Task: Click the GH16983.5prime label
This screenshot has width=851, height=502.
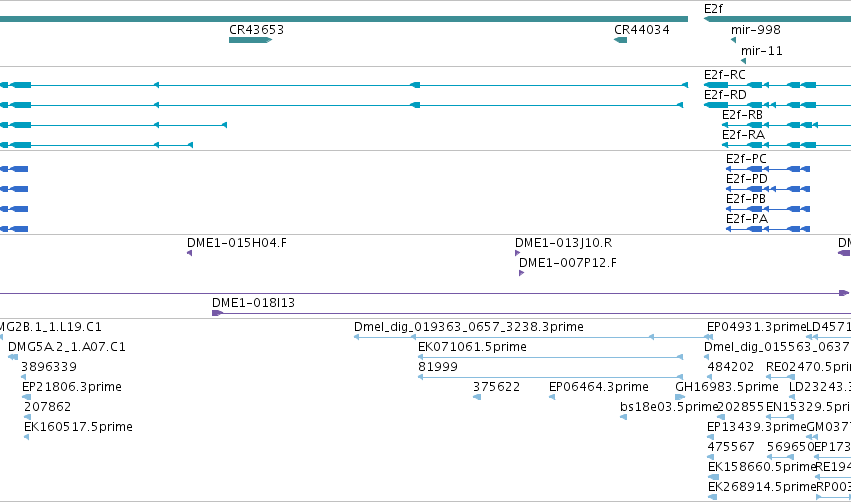Action: pyautogui.click(x=727, y=387)
